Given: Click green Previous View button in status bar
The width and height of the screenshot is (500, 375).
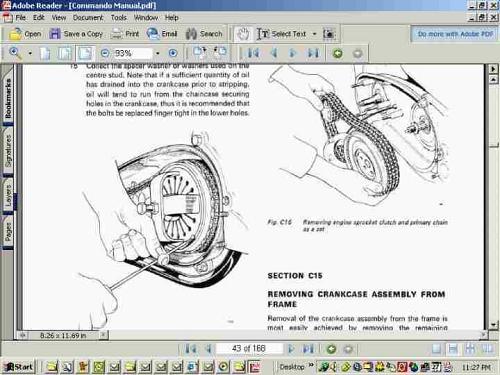Looking at the screenshot, I should pos(331,349).
